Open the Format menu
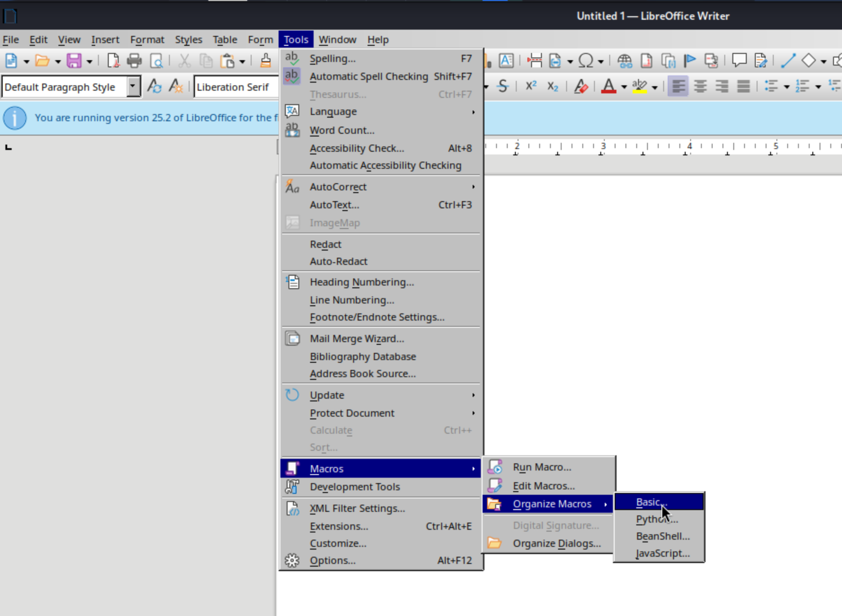842x616 pixels. coord(147,40)
